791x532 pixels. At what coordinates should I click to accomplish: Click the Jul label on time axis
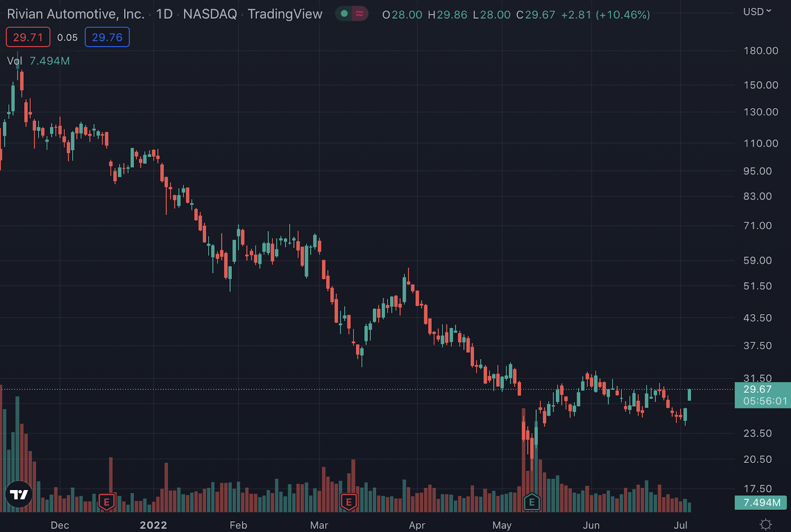[x=681, y=525]
